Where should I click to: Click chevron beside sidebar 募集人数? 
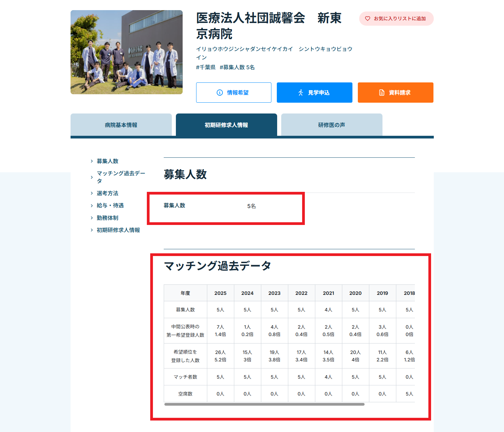91,161
